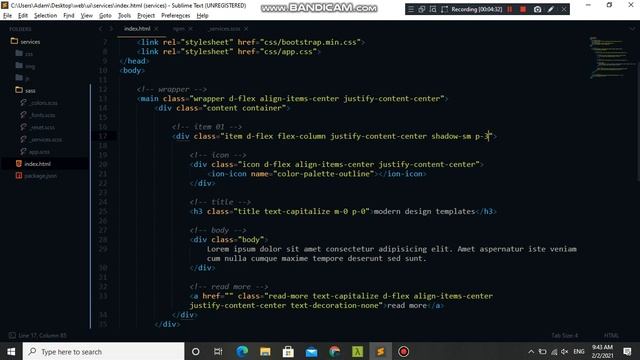Open the Project menu
640x360 pixels.
146,16
